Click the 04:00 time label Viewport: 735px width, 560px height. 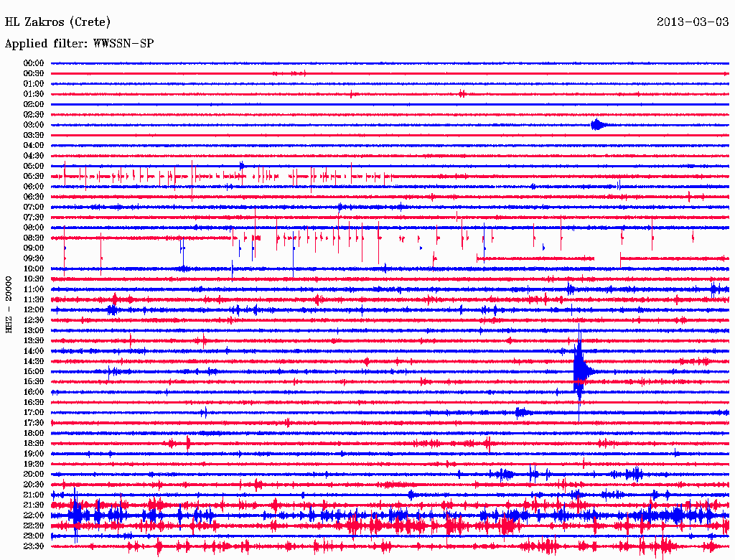[34, 146]
